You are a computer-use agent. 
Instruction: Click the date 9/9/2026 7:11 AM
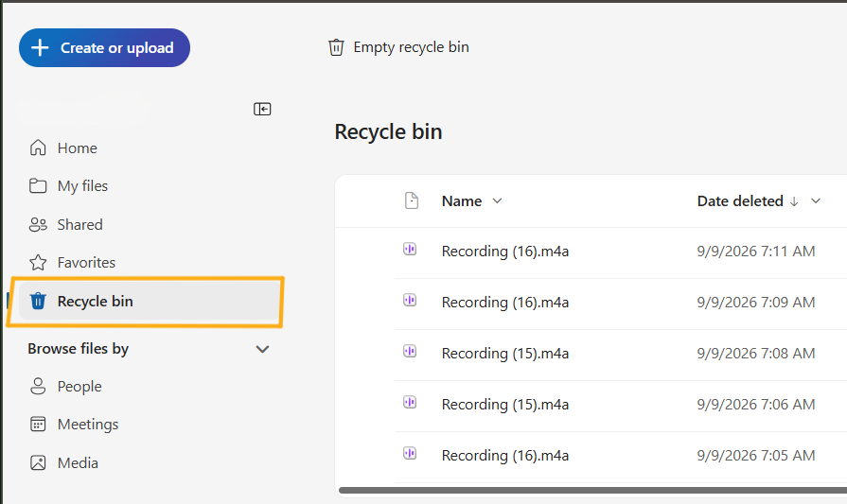point(756,252)
